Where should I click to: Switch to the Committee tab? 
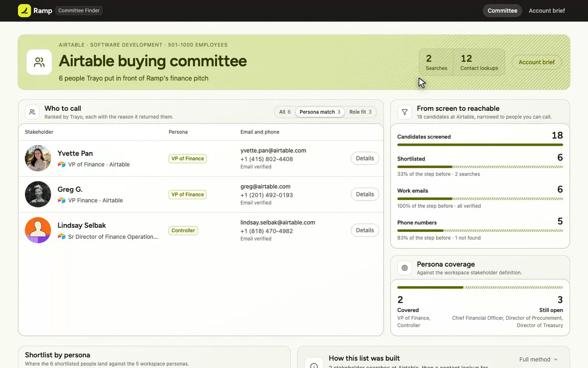click(x=502, y=11)
